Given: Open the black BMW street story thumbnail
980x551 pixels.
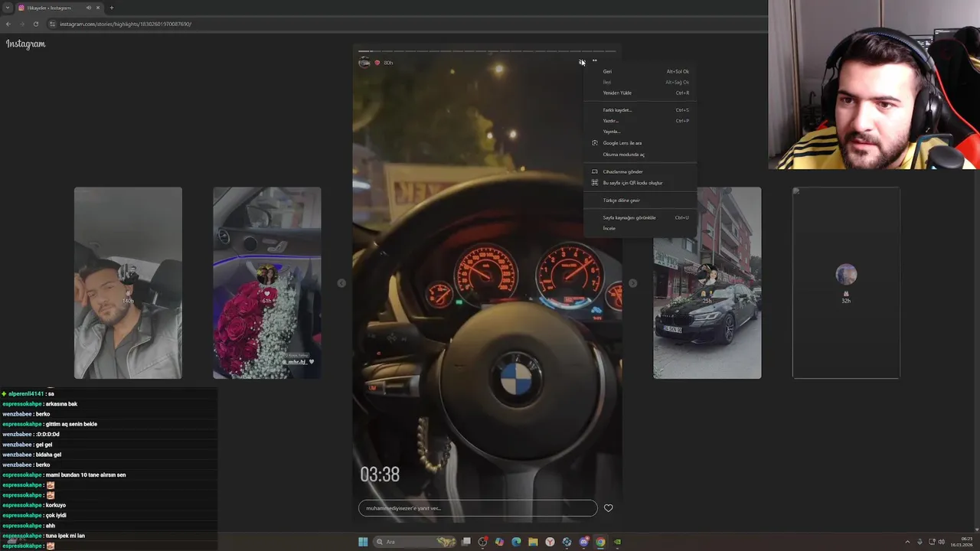Looking at the screenshot, I should [707, 283].
